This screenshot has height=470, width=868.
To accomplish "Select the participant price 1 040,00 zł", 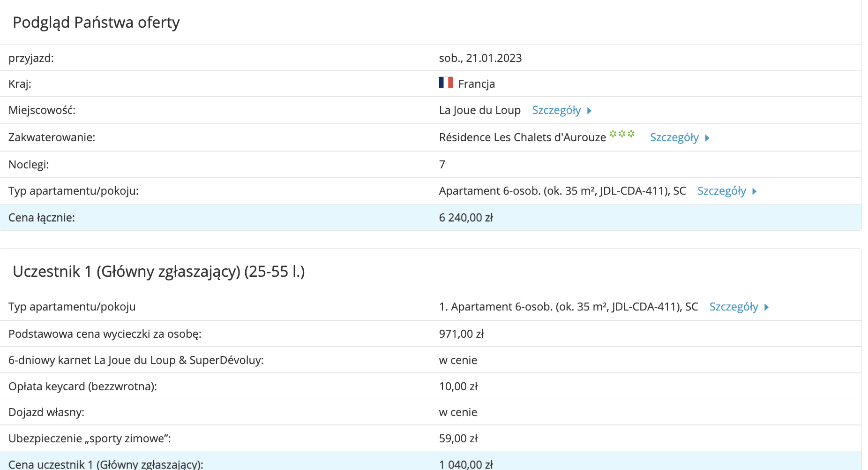I will pos(466,464).
